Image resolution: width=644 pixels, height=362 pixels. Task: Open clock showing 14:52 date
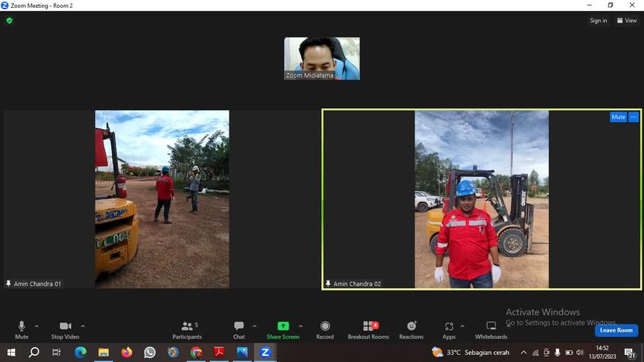(603, 352)
